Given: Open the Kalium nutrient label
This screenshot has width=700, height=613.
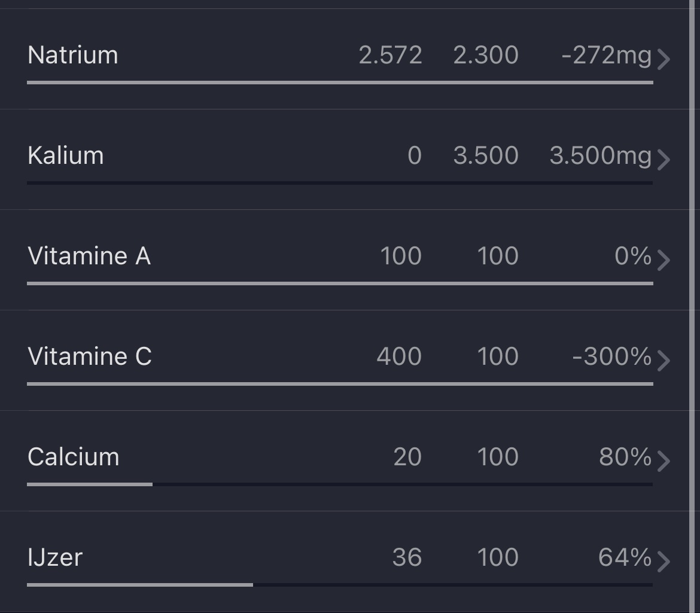Looking at the screenshot, I should tap(66, 155).
